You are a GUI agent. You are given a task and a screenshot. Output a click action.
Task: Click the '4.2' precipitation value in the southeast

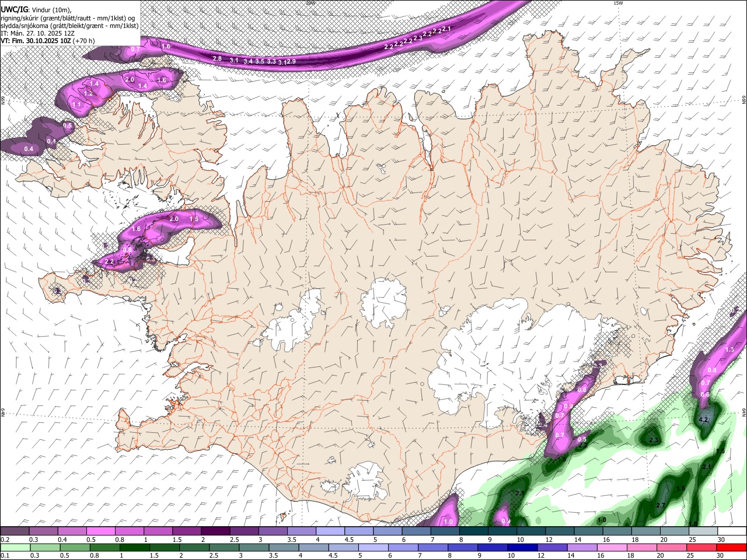click(703, 419)
